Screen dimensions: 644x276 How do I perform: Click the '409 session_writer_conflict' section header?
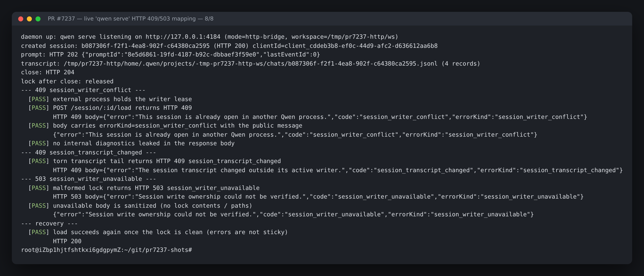click(83, 90)
